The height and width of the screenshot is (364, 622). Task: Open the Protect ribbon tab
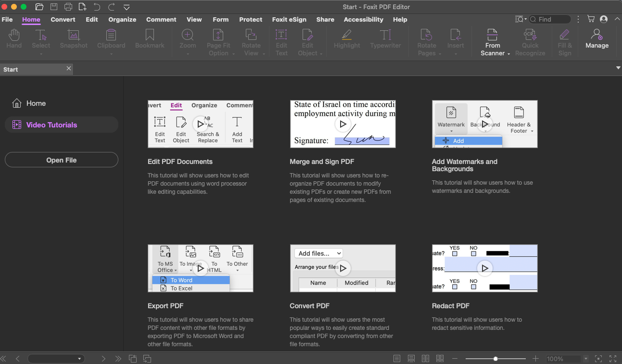point(251,19)
